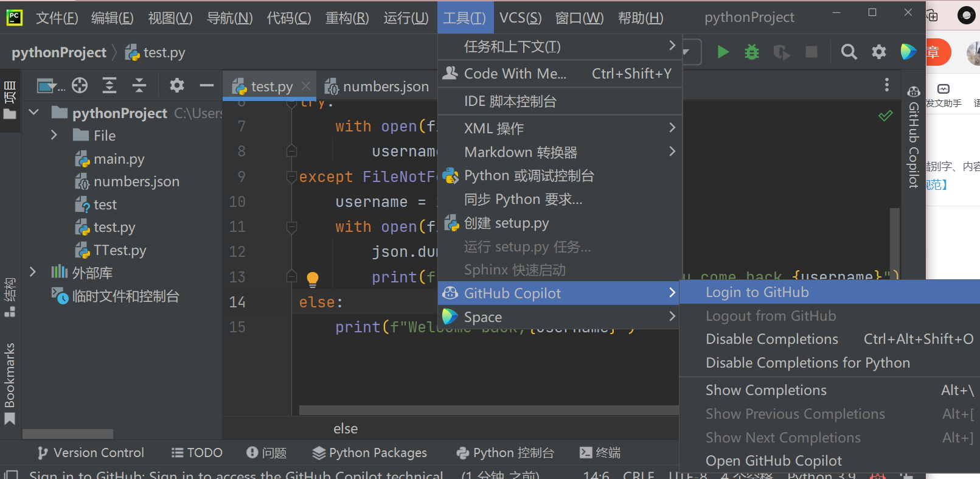The height and width of the screenshot is (479, 980).
Task: Expand the Space submenu
Action: click(x=558, y=317)
